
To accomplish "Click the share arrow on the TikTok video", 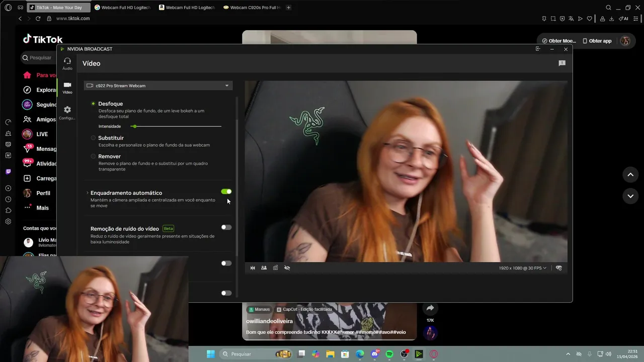I will tap(430, 308).
